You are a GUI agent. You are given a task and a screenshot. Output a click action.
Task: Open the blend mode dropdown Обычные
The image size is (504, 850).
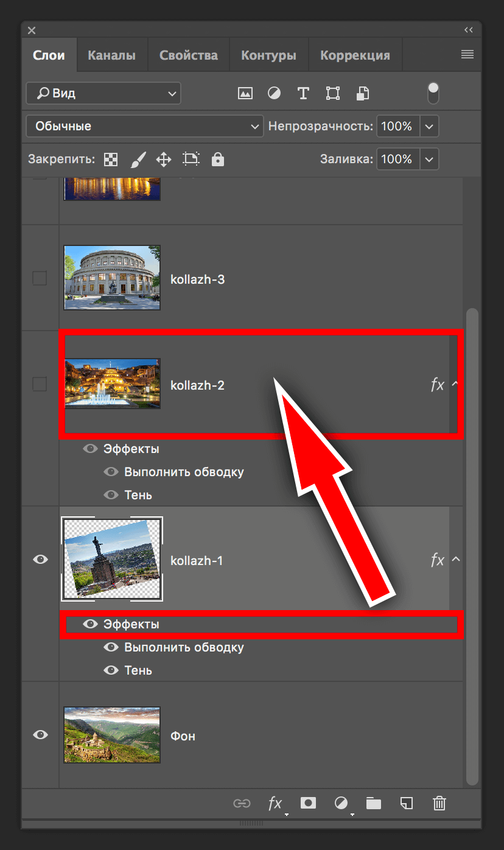click(144, 127)
